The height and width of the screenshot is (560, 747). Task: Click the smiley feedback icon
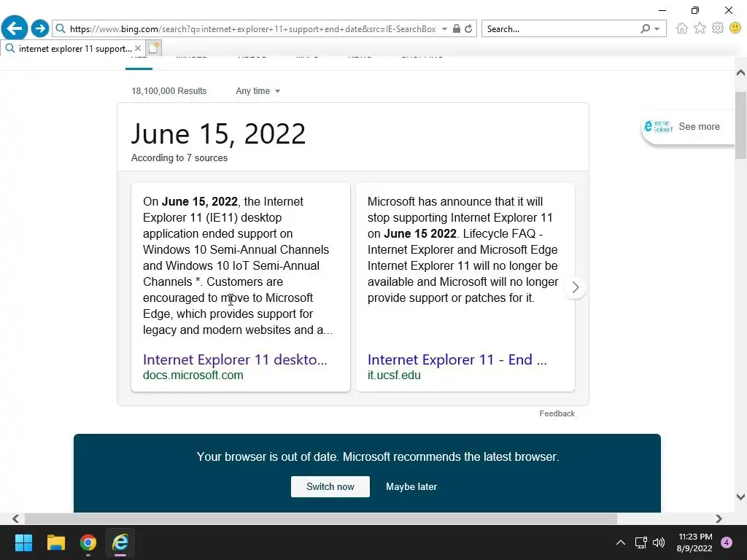(735, 28)
